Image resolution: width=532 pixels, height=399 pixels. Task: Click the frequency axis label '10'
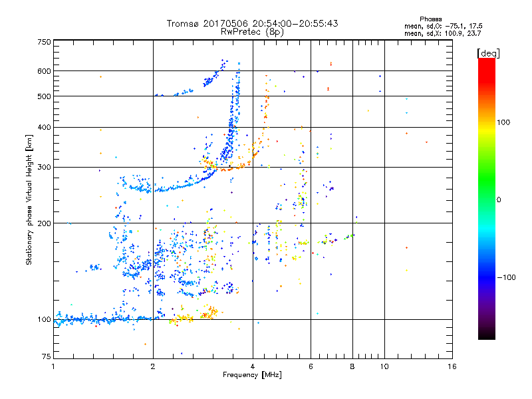pyautogui.click(x=384, y=366)
